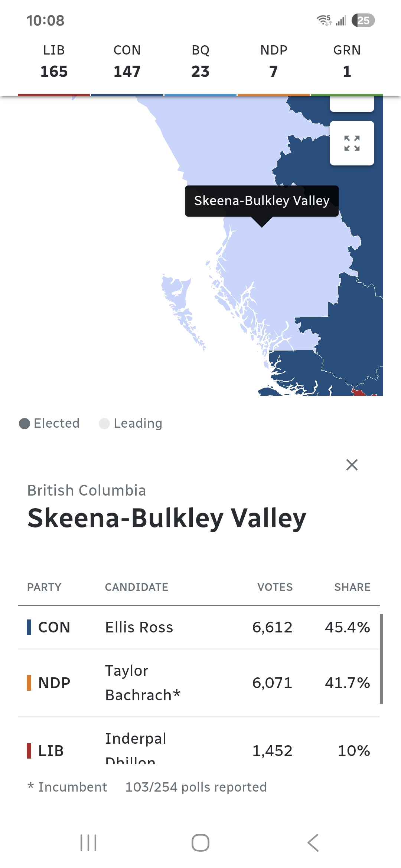Tap the Elected legend dot

(x=25, y=424)
